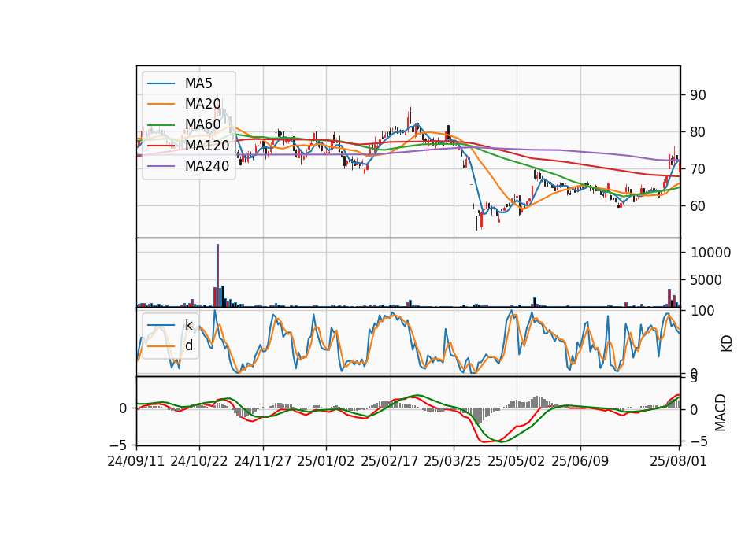Viewport: 756px width, 543px height.
Task: Click the MA5 legend label
Action: coord(198,83)
